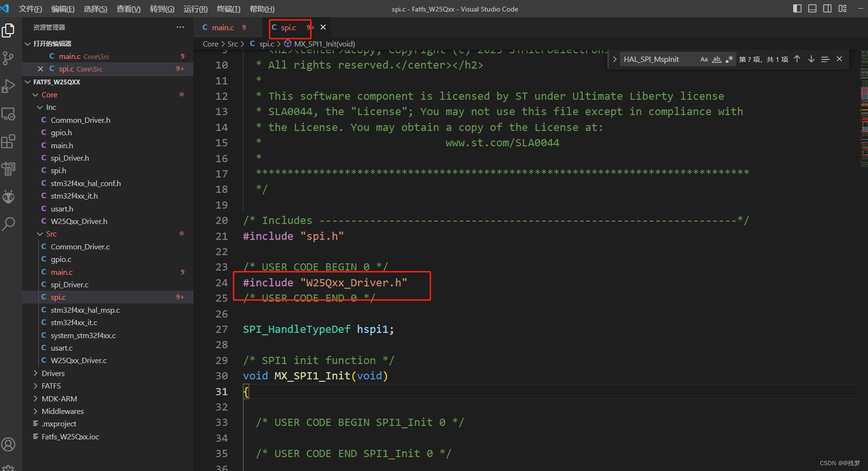Image resolution: width=868 pixels, height=471 pixels.
Task: Go to next find match
Action: click(811, 59)
